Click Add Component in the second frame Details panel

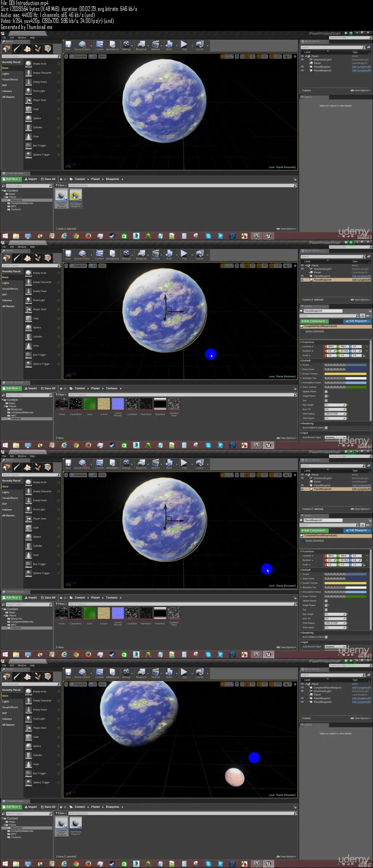[x=314, y=321]
